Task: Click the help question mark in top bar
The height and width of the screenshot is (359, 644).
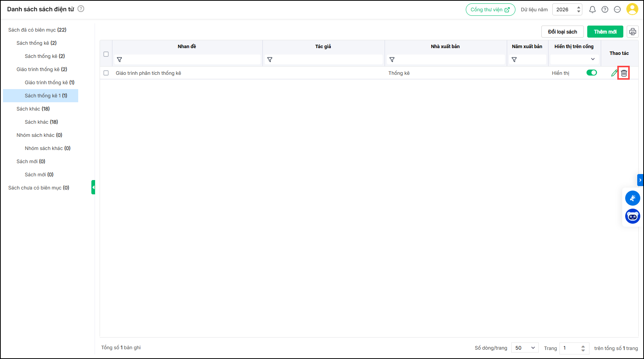Action: 605,10
